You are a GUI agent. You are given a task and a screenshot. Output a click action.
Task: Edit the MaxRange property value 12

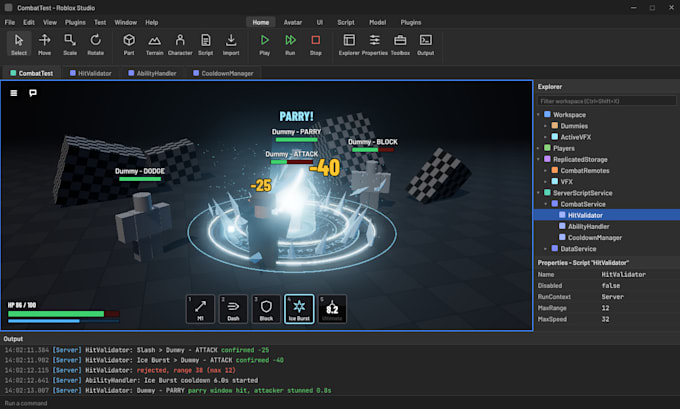(x=605, y=308)
